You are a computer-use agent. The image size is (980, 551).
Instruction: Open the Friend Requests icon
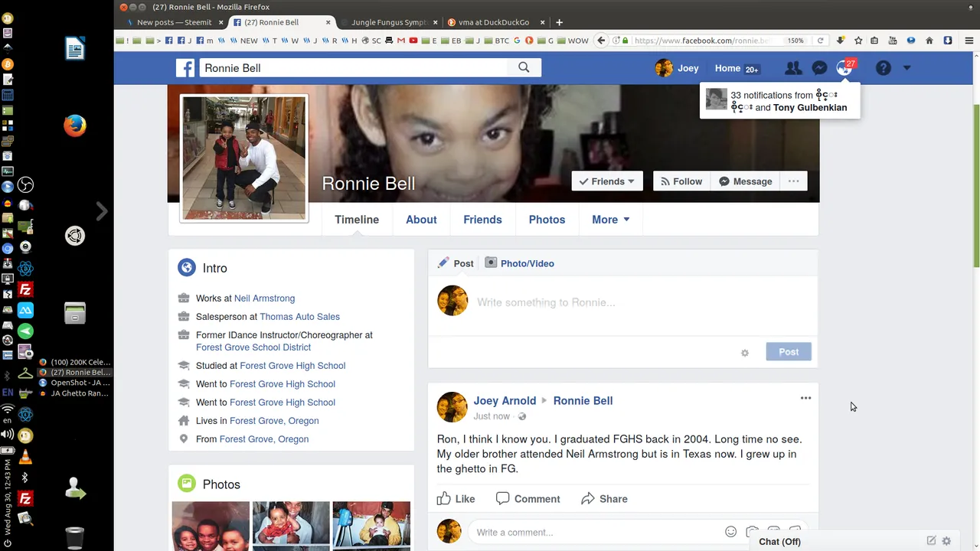pos(793,68)
